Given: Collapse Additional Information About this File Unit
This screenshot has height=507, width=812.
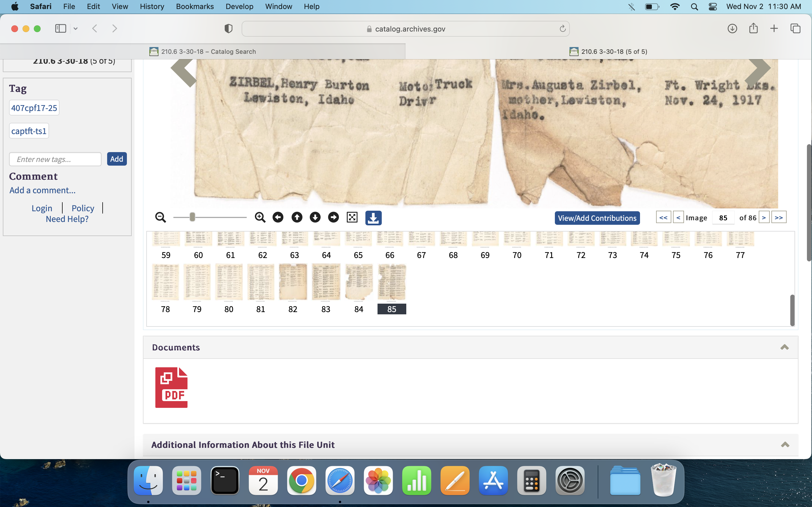Looking at the screenshot, I should click(785, 445).
